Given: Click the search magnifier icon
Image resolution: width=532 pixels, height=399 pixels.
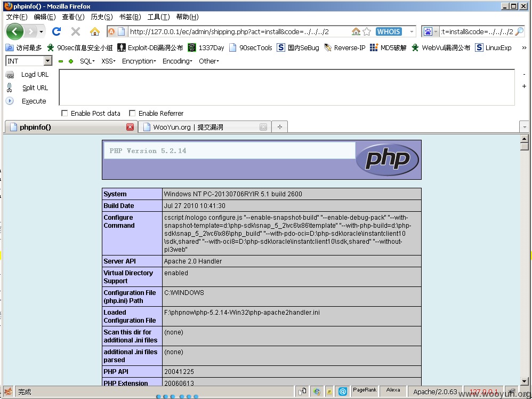Looking at the screenshot, I should (x=519, y=31).
